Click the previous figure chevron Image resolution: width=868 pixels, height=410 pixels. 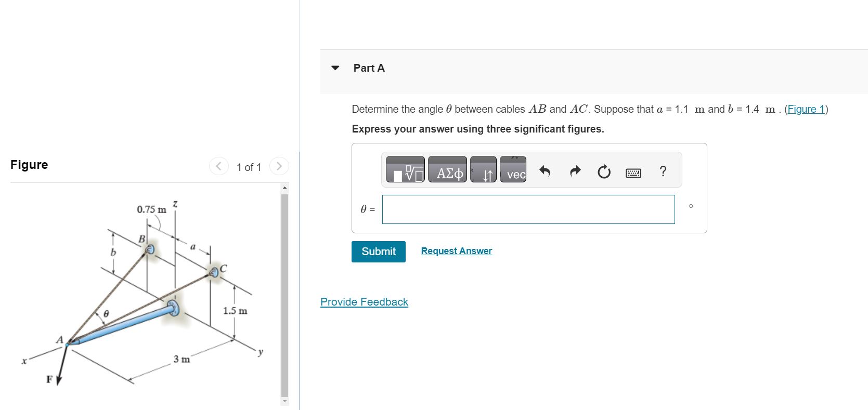pyautogui.click(x=218, y=166)
